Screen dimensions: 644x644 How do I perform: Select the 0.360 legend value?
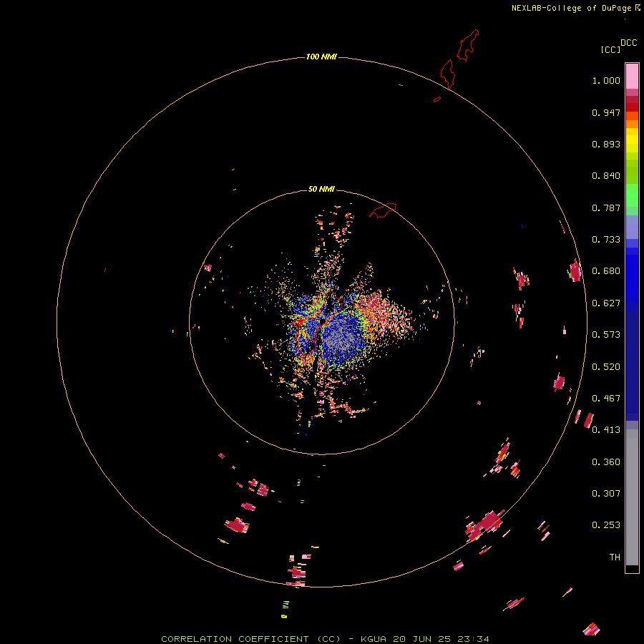click(x=606, y=462)
